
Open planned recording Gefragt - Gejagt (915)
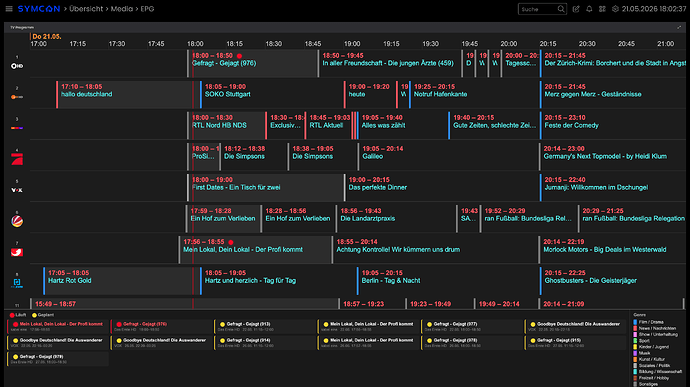(x=575, y=343)
